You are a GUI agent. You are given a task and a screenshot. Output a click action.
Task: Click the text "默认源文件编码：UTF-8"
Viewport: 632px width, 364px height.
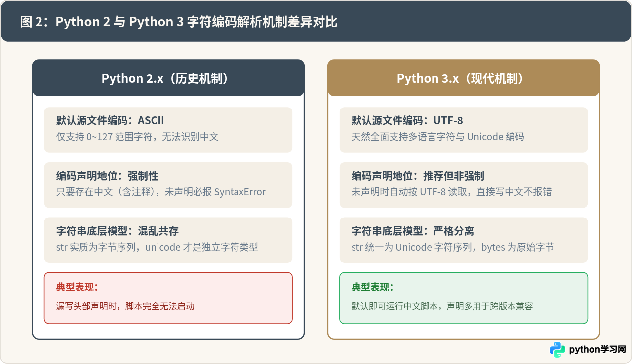click(x=407, y=120)
